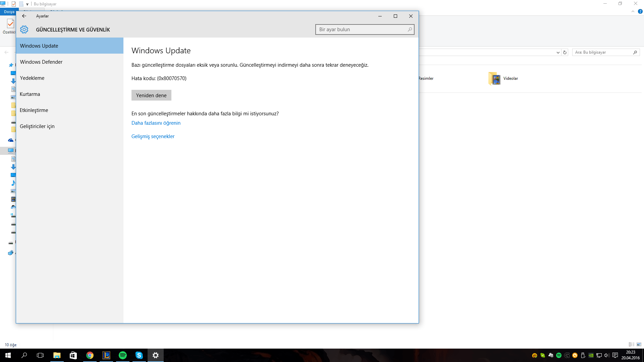Open the Videolar folder icon
This screenshot has width=644, height=362.
pos(495,78)
